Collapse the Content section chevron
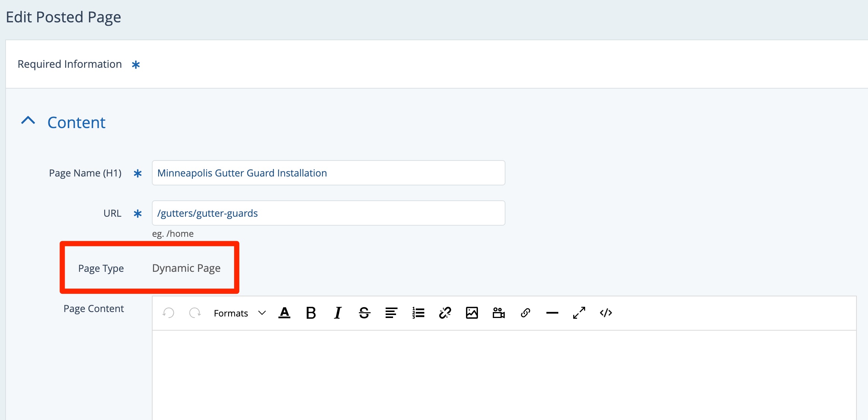The height and width of the screenshot is (420, 868). [28, 121]
